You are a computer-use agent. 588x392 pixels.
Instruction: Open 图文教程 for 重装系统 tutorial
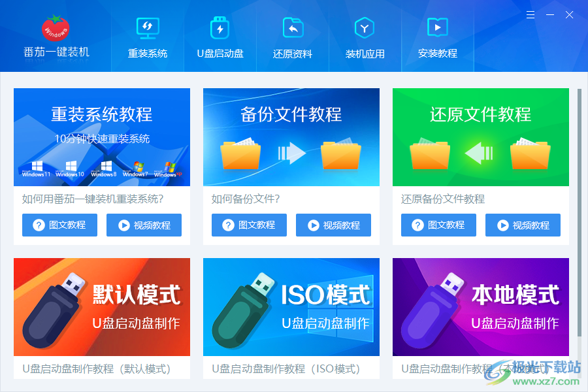point(59,225)
